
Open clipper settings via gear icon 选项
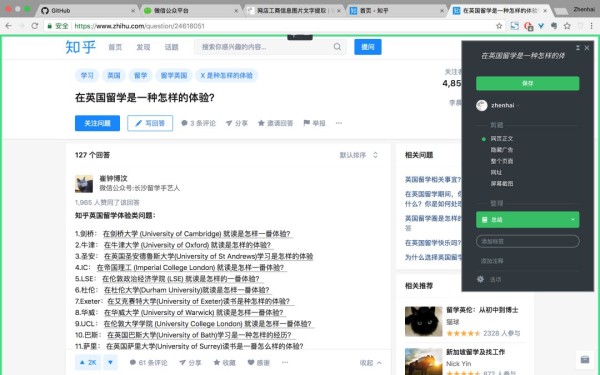pyautogui.click(x=480, y=279)
